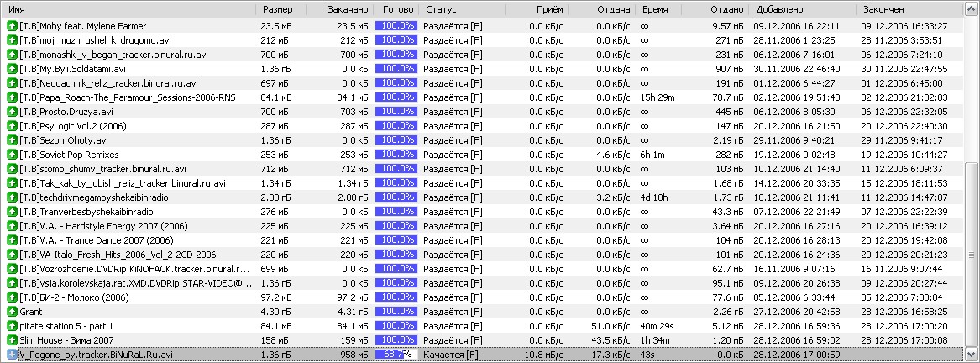Click the seeding icon for Soviet Pop Remixes
The image size is (980, 363).
tap(12, 155)
